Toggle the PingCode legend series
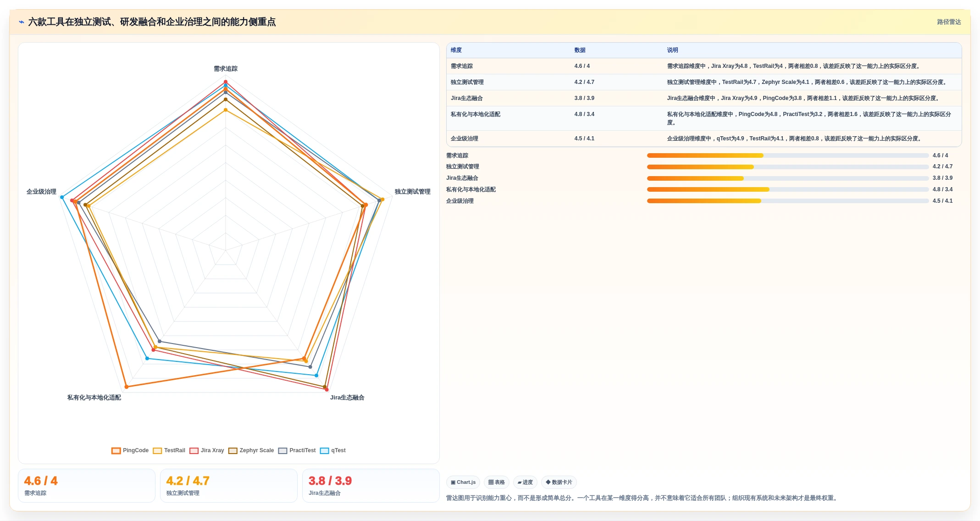Screen dimensions: 980x521 click(x=130, y=450)
